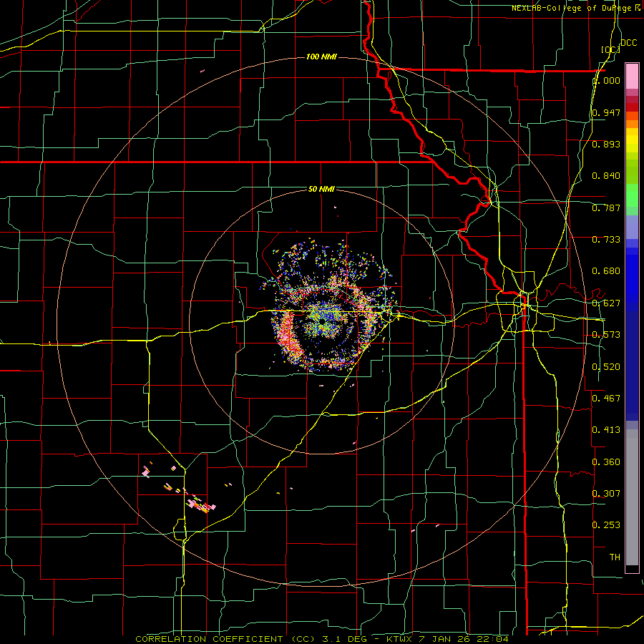Select the 0.467 scale value

coord(606,398)
